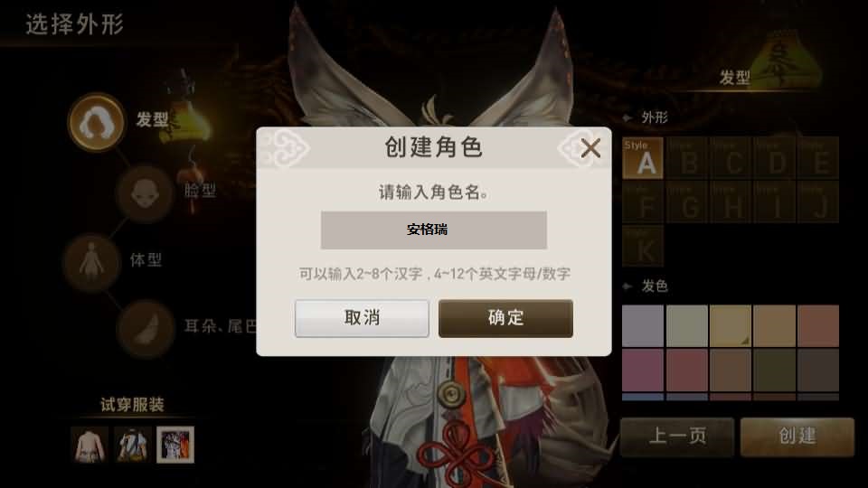Click the character name field 安格瑞

pyautogui.click(x=433, y=230)
